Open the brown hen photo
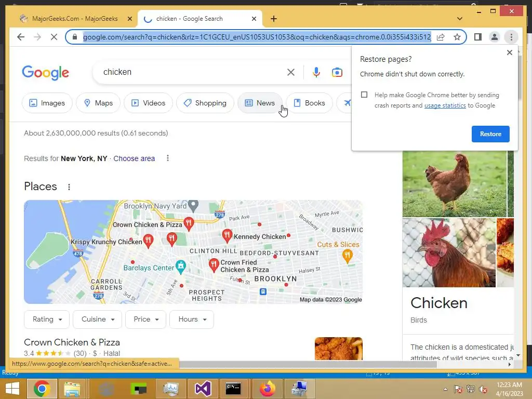 click(454, 184)
